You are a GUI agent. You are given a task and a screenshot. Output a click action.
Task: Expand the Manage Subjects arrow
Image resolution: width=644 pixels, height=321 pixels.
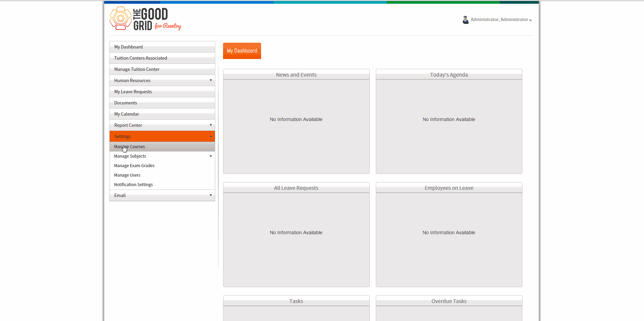click(x=211, y=156)
